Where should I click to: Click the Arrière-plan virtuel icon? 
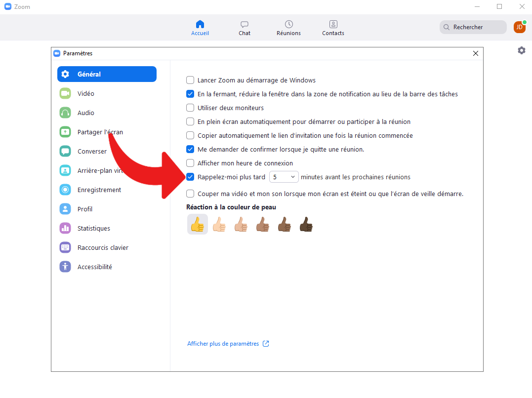tap(65, 170)
